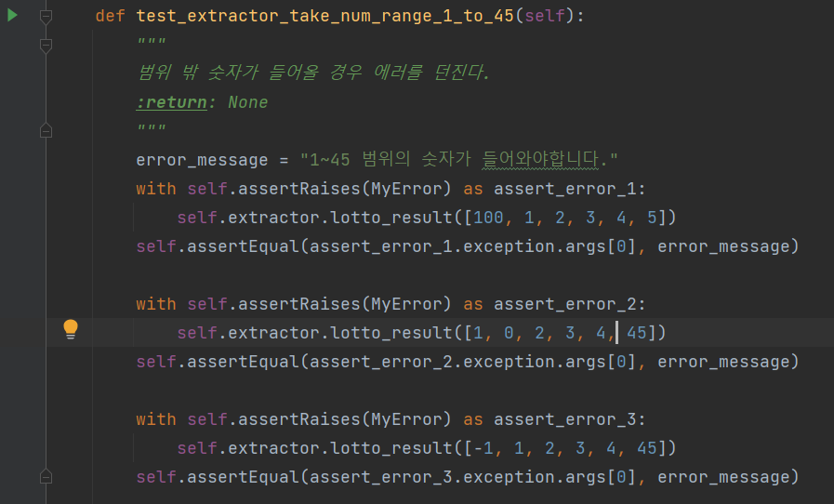Screen dimensions: 834x504
Task: Click 45 in the second lotto_result list
Action: pyautogui.click(x=636, y=333)
